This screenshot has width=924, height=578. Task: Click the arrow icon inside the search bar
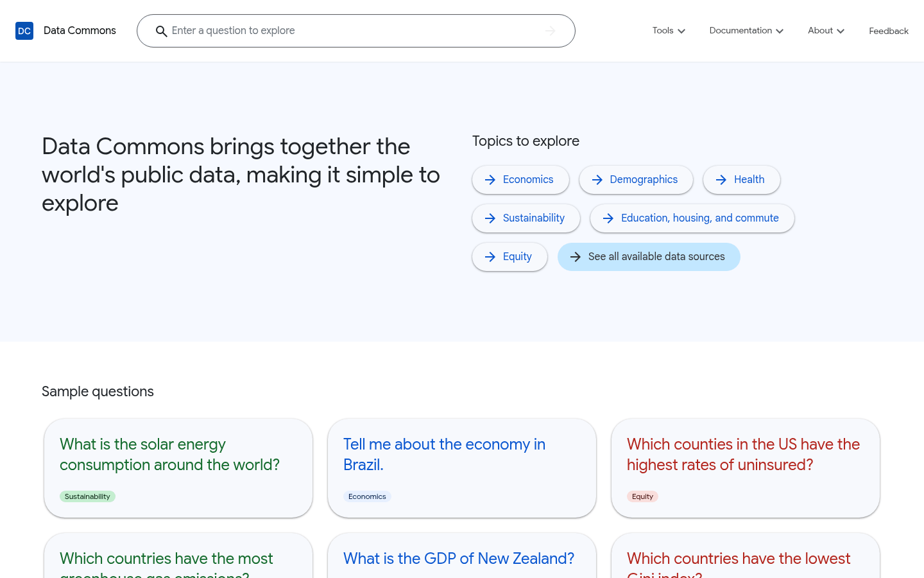tap(550, 30)
